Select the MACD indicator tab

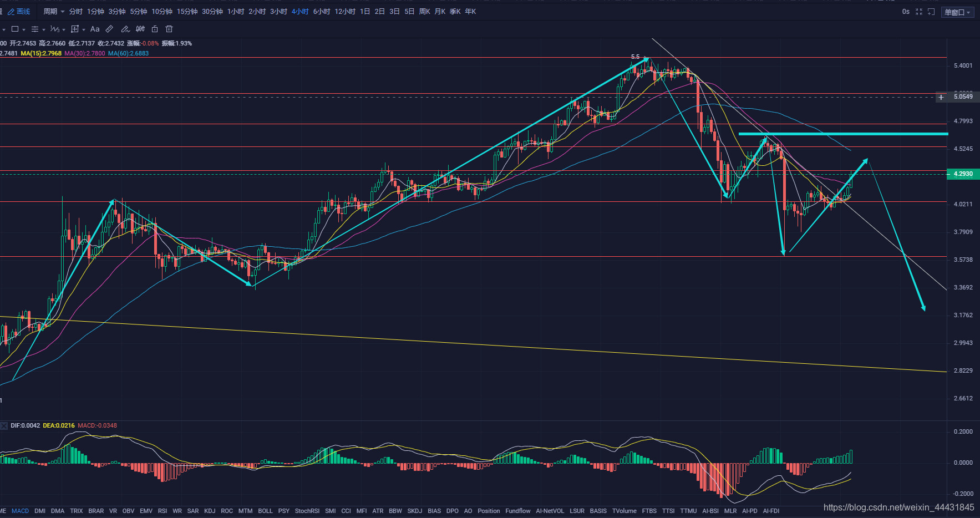point(20,511)
